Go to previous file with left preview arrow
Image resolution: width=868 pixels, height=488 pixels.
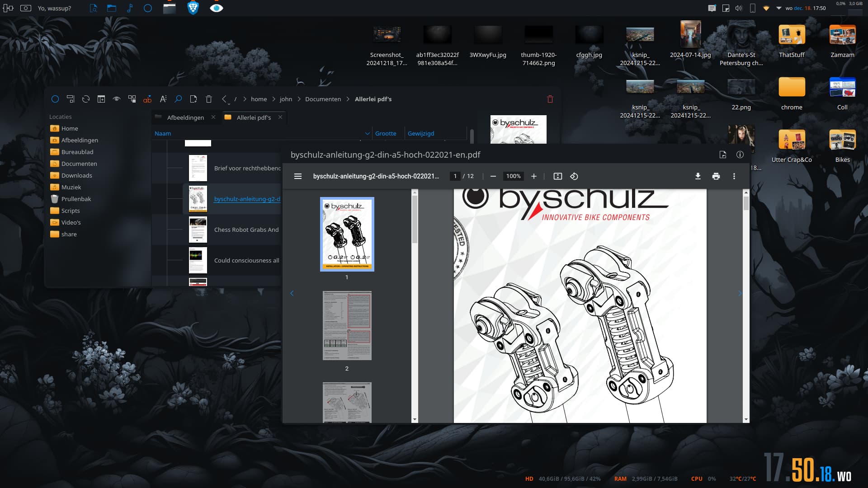(x=292, y=293)
